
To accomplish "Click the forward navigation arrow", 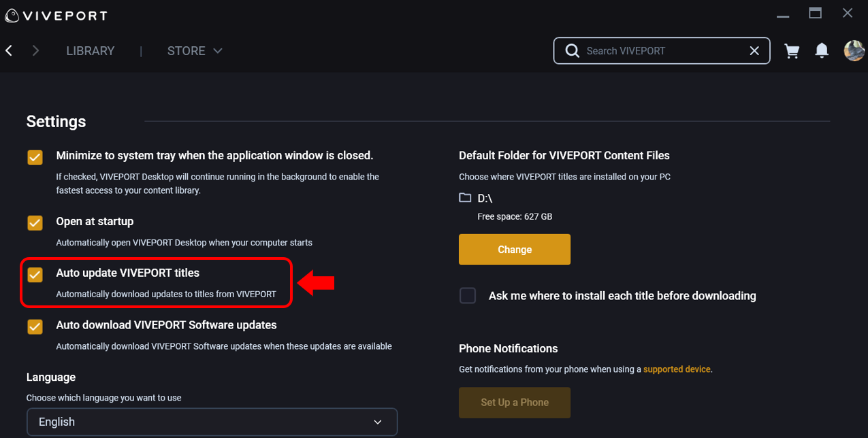I will pos(35,50).
